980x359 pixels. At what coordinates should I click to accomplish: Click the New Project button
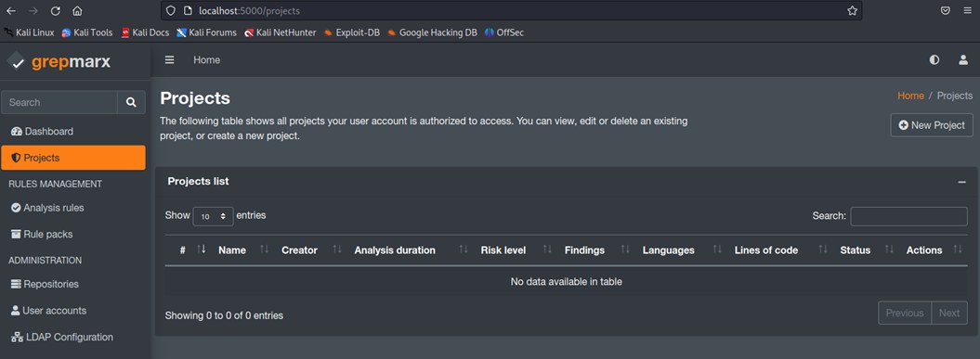932,125
